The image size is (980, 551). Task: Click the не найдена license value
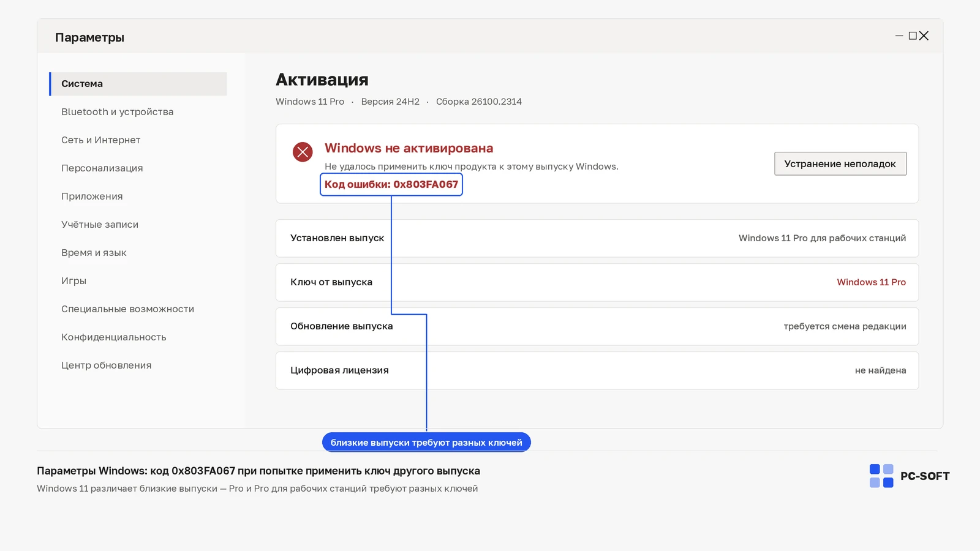(881, 370)
